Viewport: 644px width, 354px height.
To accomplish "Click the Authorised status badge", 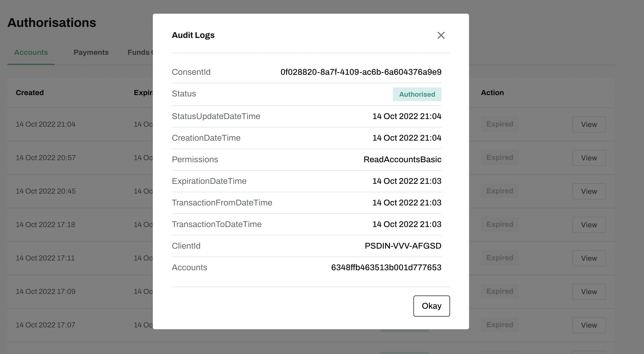I will (x=417, y=94).
